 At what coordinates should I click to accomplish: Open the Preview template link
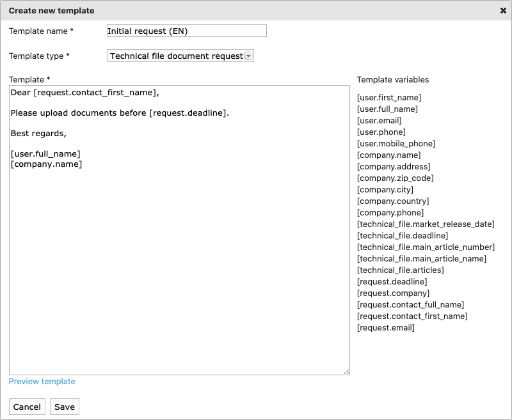[x=42, y=382]
